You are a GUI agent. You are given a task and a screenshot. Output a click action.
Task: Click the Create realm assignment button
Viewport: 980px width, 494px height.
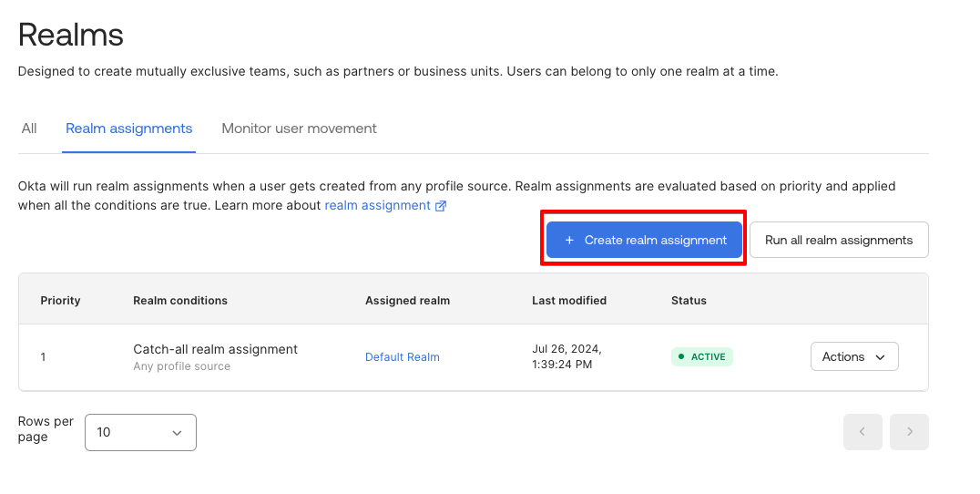(x=644, y=240)
